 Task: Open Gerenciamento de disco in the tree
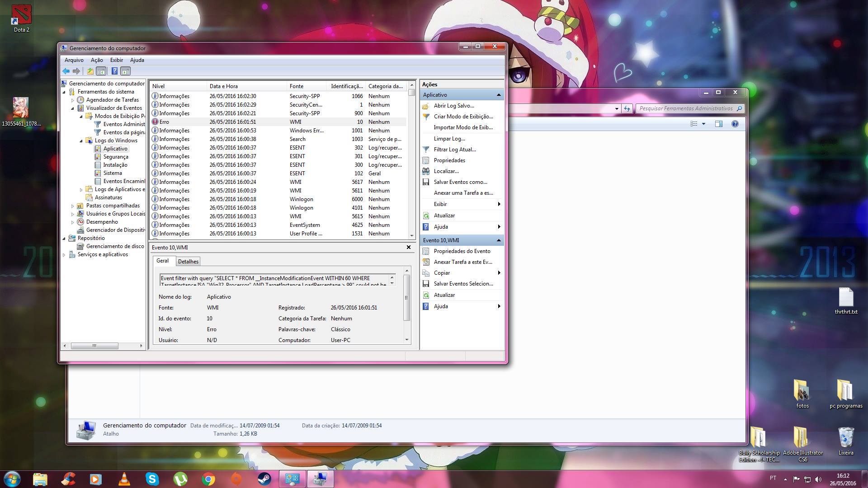pos(115,246)
